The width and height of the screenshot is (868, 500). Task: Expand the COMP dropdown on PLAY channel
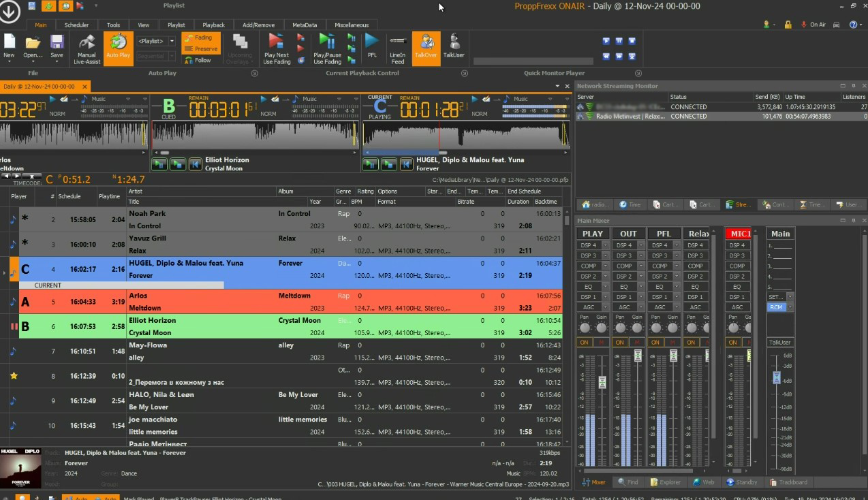pos(606,266)
